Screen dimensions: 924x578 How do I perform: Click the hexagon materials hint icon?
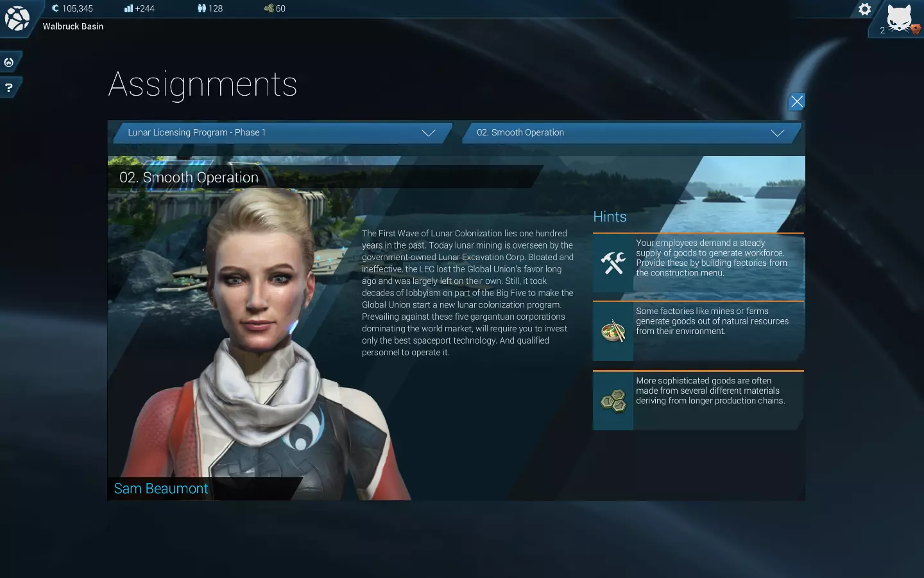[613, 401]
